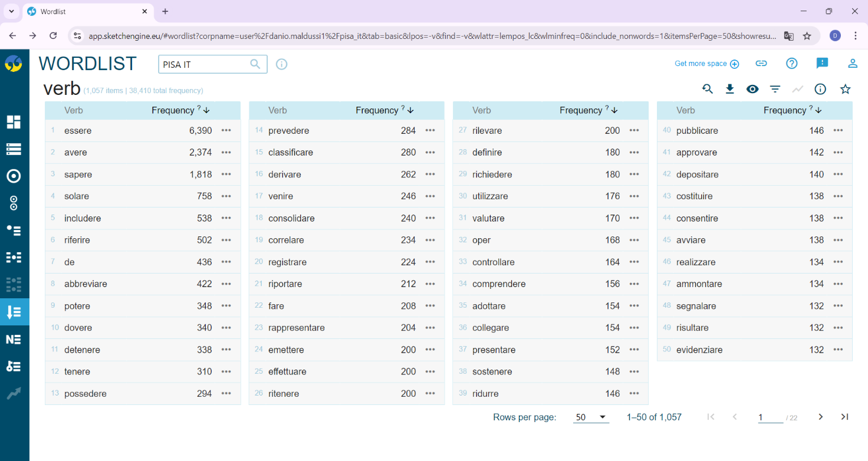868x461 pixels.
Task: Go to the next results page
Action: (x=821, y=417)
